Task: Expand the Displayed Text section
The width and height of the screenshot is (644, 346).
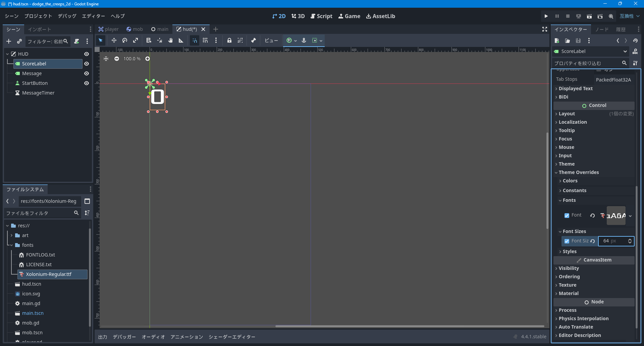Action: (594, 89)
